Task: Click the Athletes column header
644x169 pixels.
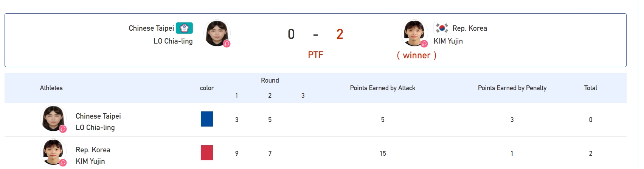Action: 51,88
